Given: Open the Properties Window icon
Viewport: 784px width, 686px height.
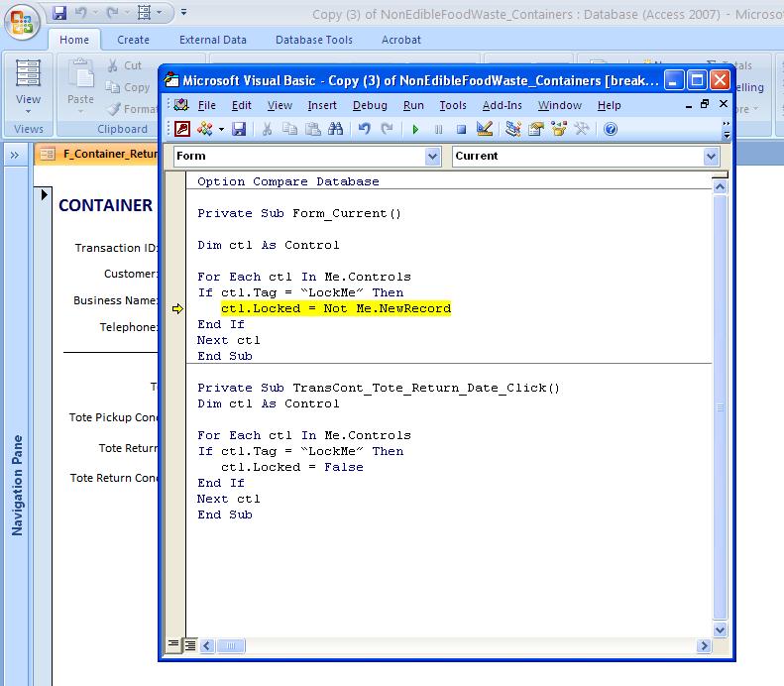Looking at the screenshot, I should pyautogui.click(x=536, y=130).
